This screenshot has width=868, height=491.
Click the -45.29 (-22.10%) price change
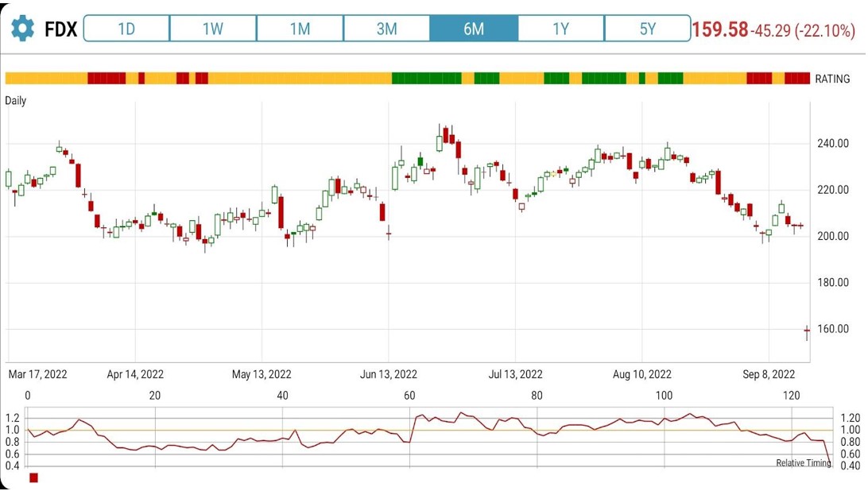[x=803, y=31]
